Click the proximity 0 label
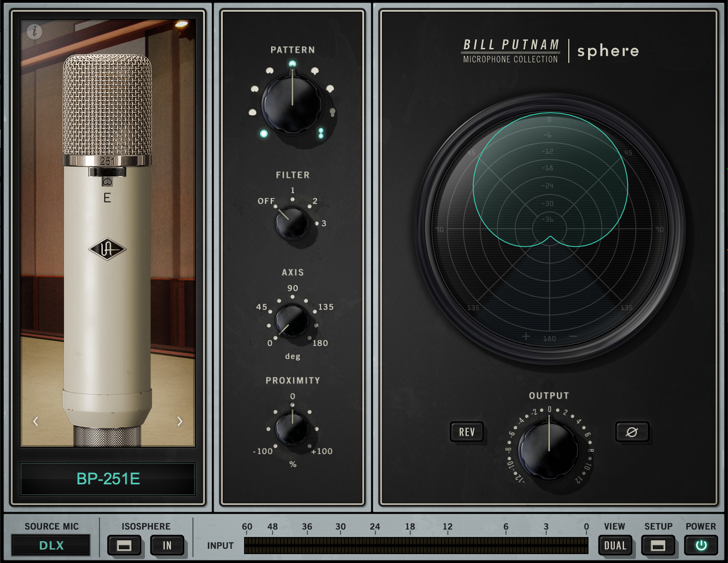 (292, 396)
